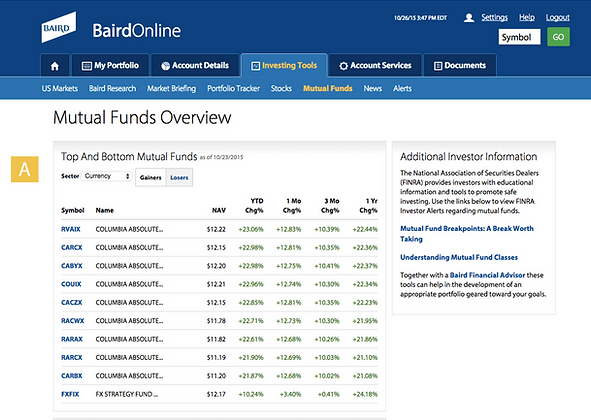Image resolution: width=591 pixels, height=420 pixels.
Task: Open Alerts submenu item
Action: [402, 89]
